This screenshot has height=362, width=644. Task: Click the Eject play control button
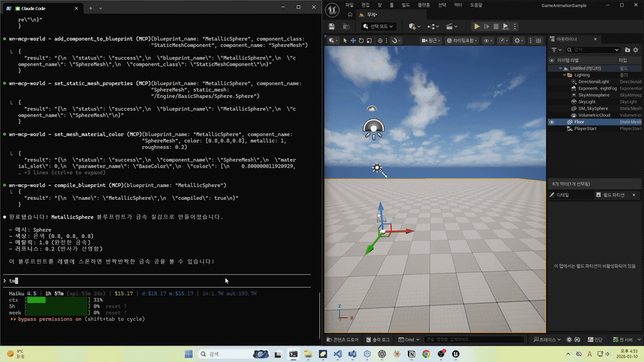pyautogui.click(x=505, y=26)
